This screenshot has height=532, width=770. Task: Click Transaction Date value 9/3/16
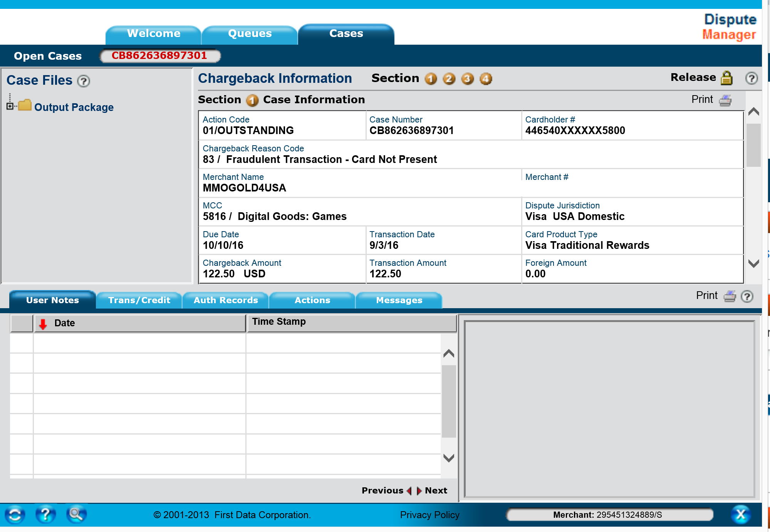coord(384,245)
